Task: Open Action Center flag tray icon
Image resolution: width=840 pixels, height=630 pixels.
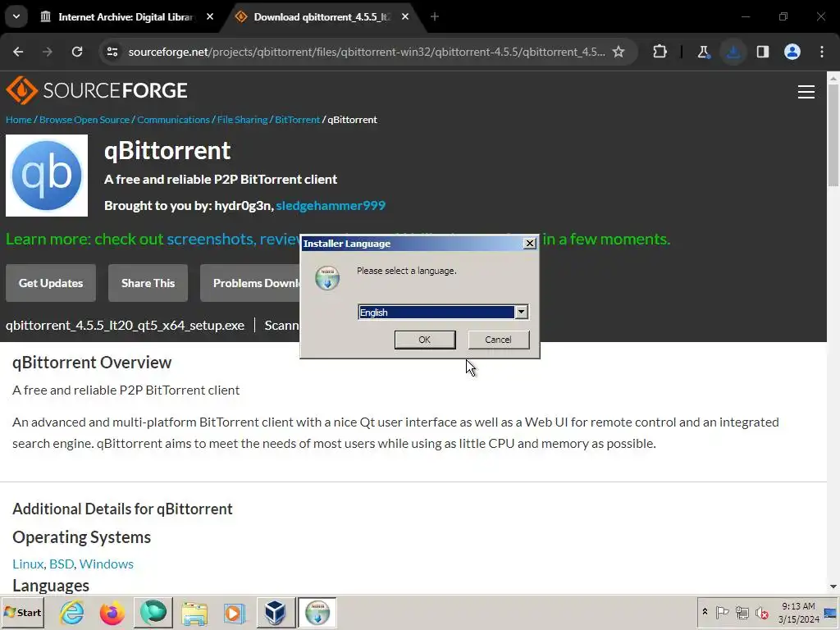Action: coord(722,612)
